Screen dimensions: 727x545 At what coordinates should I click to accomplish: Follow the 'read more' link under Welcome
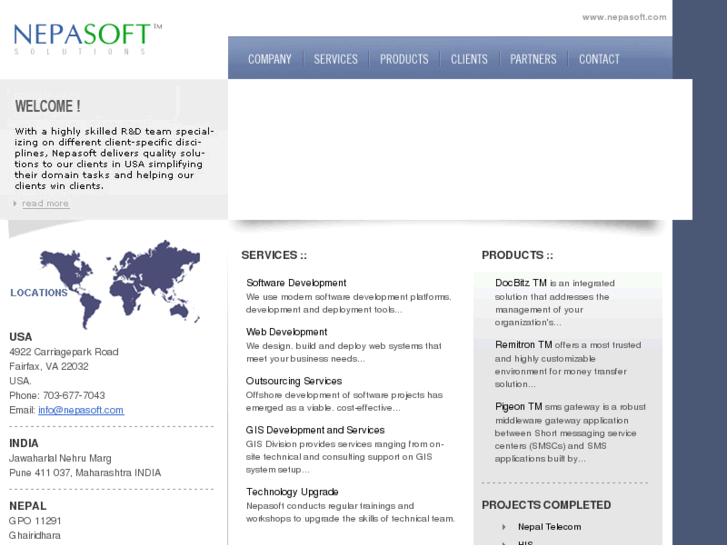45,203
